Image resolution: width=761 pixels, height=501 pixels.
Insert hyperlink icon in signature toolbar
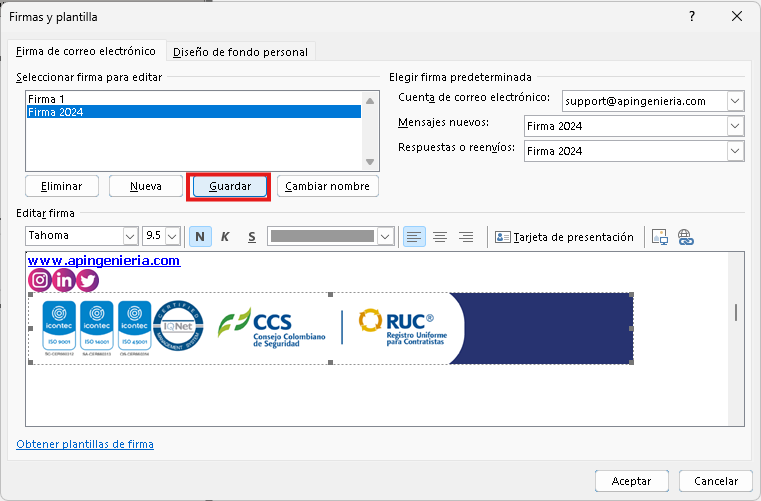pos(685,237)
